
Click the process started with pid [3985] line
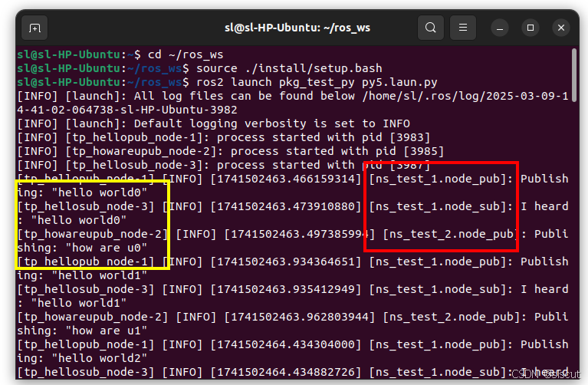pos(231,152)
